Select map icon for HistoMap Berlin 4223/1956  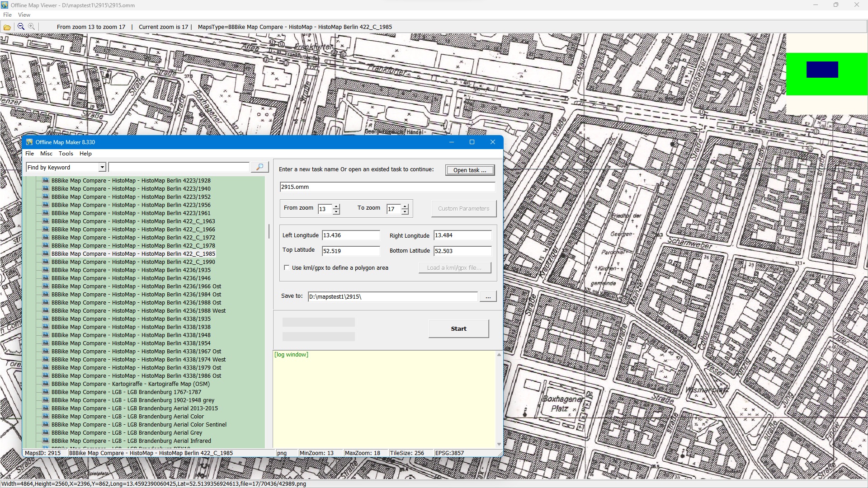46,205
